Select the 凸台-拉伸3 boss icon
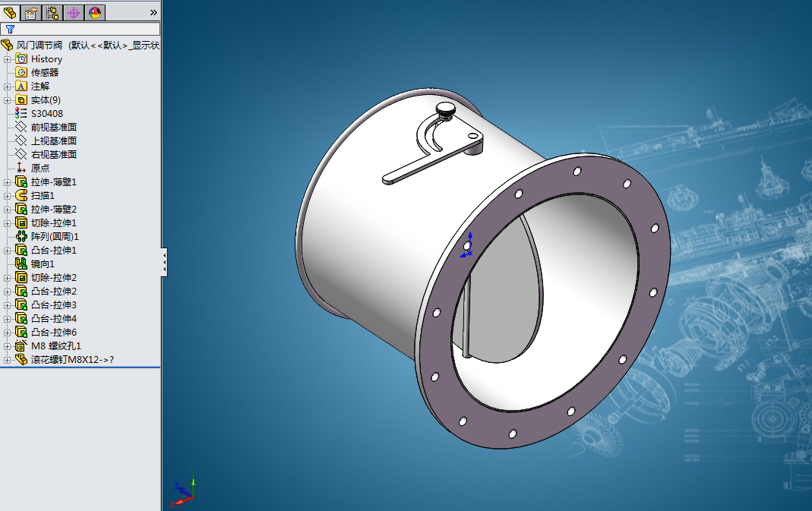The image size is (812, 511). (x=21, y=305)
